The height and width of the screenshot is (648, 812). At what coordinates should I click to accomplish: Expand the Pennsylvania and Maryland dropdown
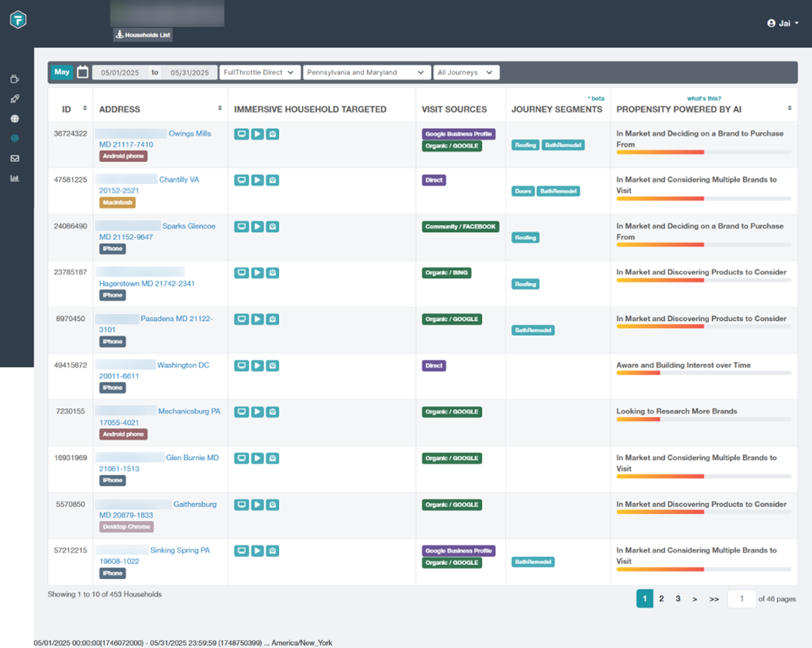click(366, 72)
